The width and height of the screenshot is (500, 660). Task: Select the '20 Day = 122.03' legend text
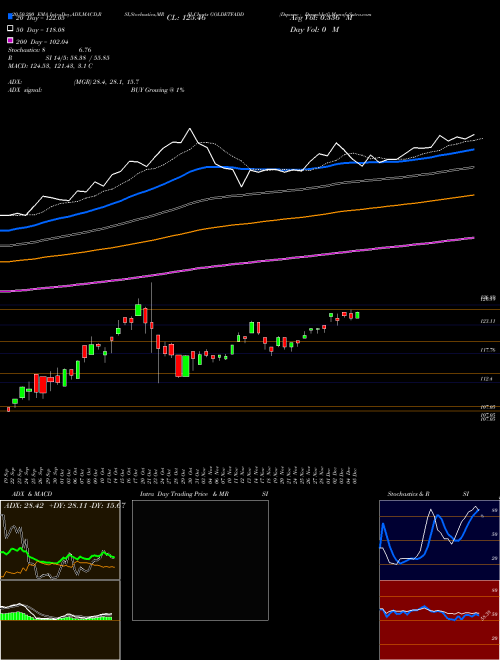[x=40, y=17]
